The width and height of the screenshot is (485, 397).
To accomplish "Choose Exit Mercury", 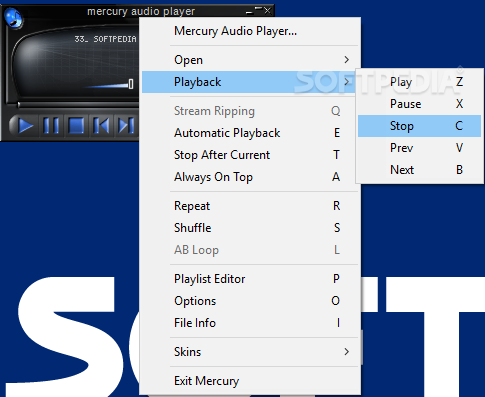I will 250,381.
